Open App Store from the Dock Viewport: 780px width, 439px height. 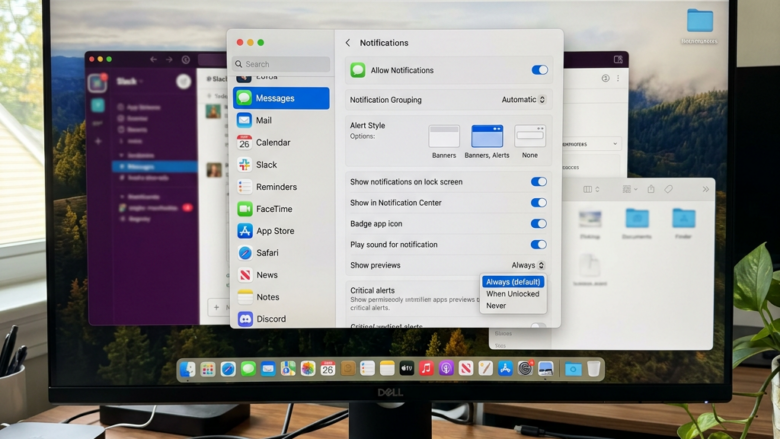[505, 369]
